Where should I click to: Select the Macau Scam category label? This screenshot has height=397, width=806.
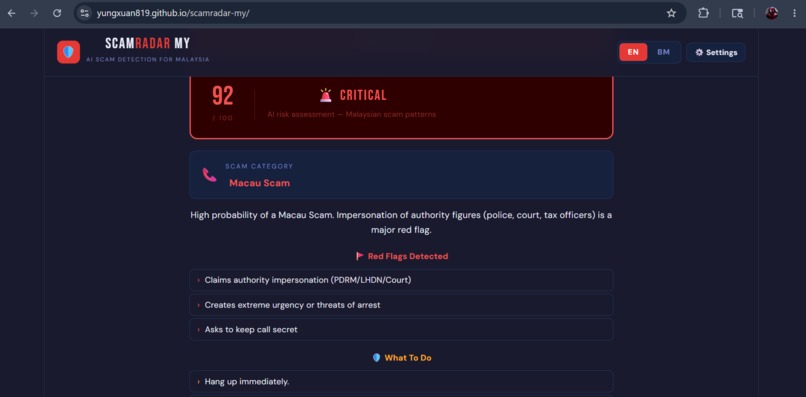click(x=260, y=183)
